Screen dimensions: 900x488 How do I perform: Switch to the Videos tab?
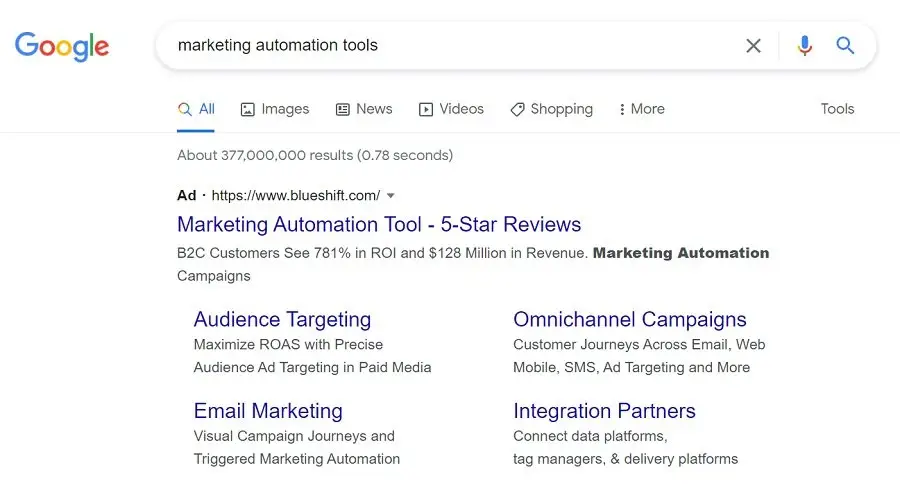point(451,109)
